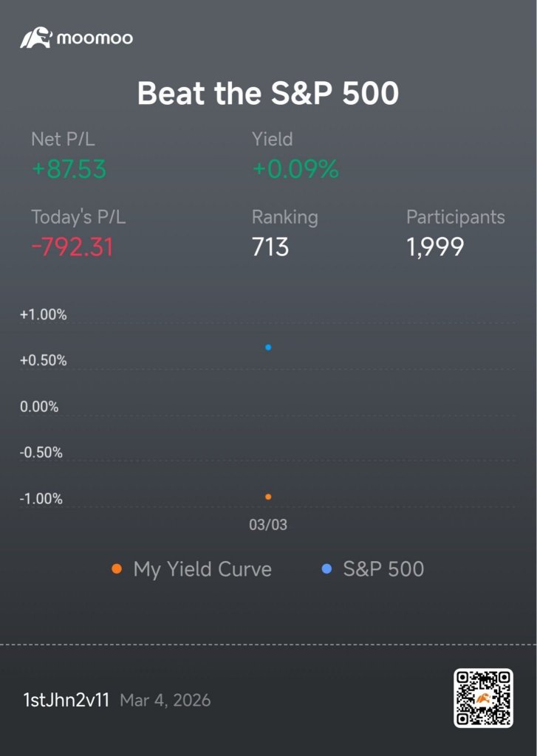Click the Net P/L value +87.53
This screenshot has height=756, width=537.
69,169
